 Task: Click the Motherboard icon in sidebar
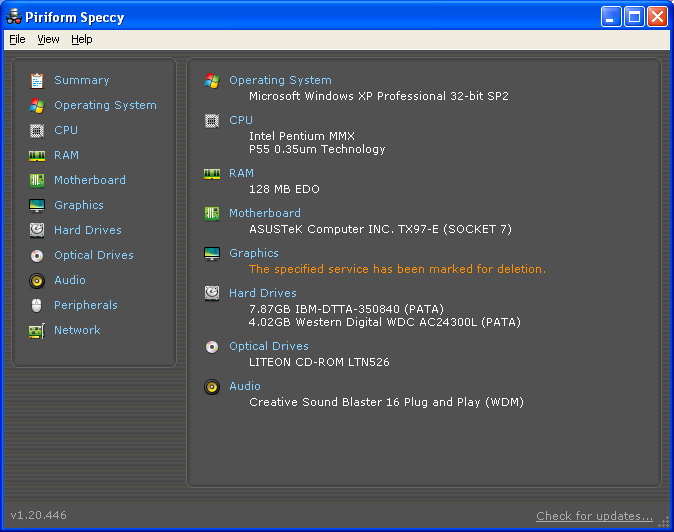pyautogui.click(x=37, y=180)
